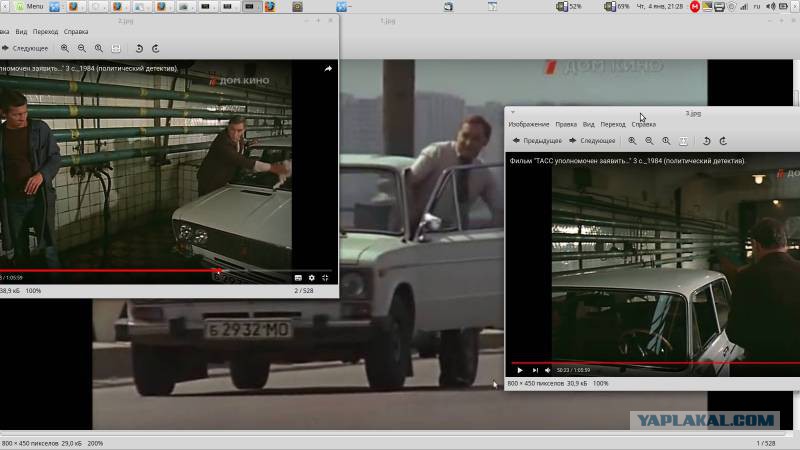Image resolution: width=800 pixels, height=450 pixels.
Task: Open Справка menu in 3.jpg window
Action: tap(643, 124)
